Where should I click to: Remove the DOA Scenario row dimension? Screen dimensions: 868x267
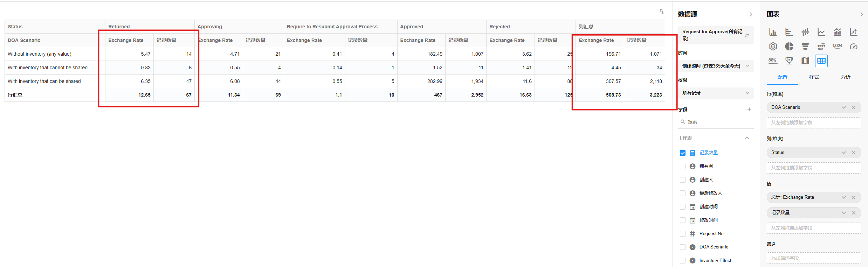[x=854, y=107]
